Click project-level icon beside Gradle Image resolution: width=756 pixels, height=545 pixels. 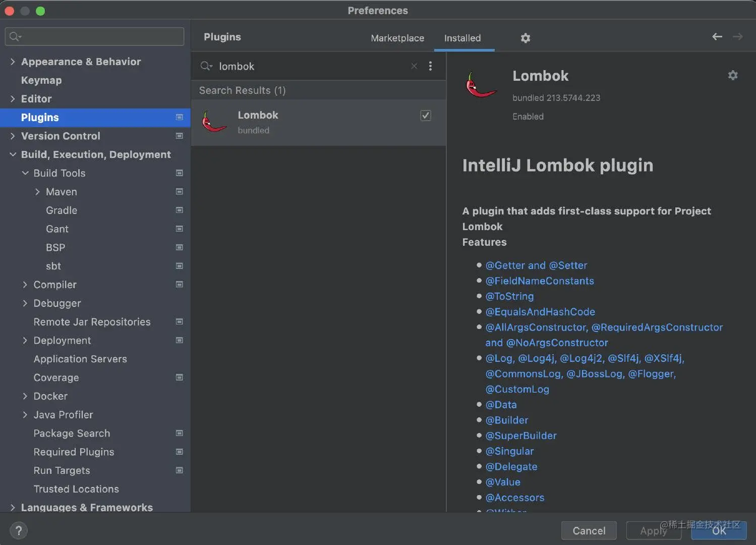(x=179, y=210)
